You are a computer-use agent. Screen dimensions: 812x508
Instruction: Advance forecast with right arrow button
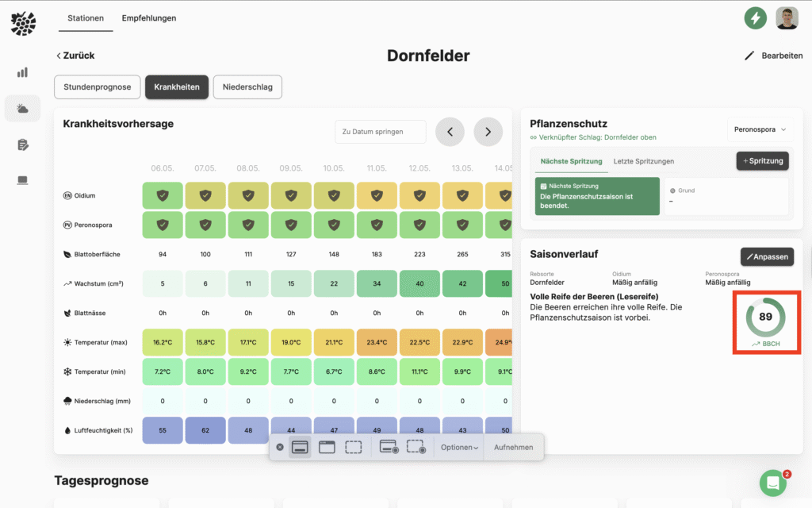(x=488, y=132)
